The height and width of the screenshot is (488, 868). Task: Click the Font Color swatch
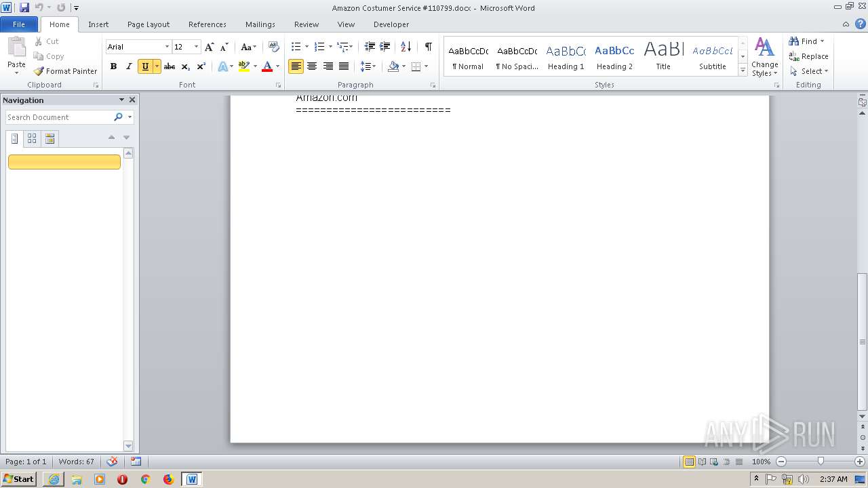(267, 66)
